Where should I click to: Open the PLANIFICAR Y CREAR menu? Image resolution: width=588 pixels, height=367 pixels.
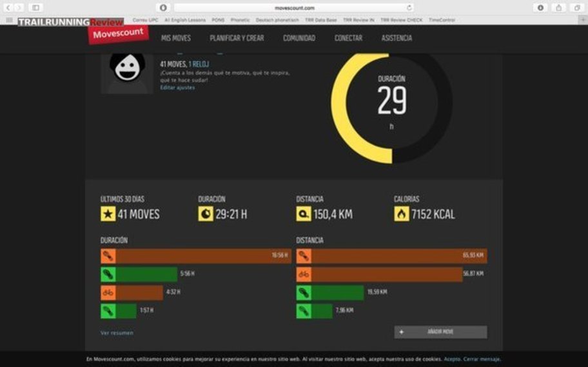[237, 38]
